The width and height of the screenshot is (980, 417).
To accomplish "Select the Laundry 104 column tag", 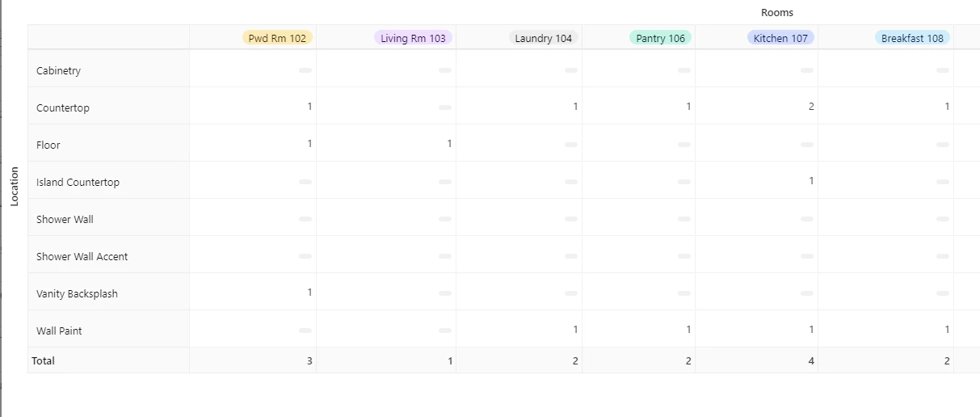I will pyautogui.click(x=543, y=38).
